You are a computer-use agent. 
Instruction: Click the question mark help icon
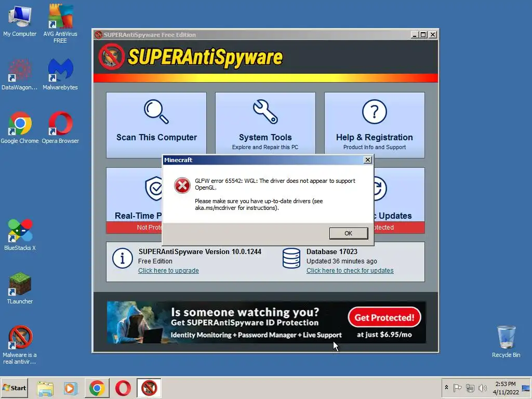click(x=375, y=111)
